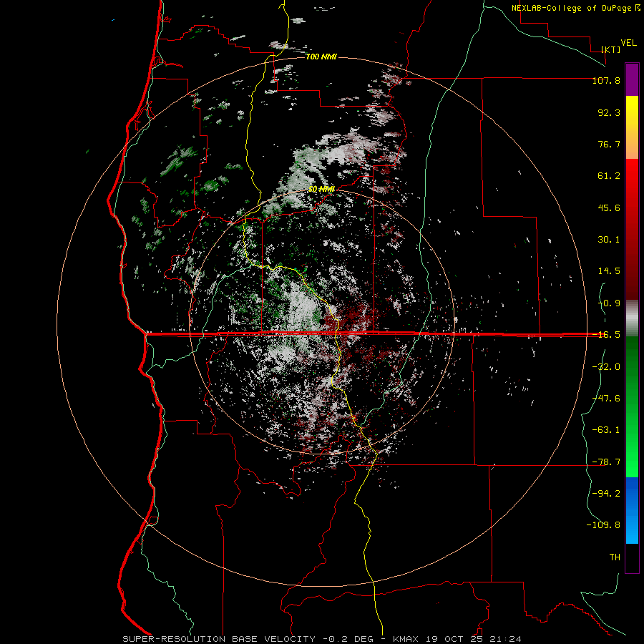This screenshot has width=644, height=644.
Task: Select the 76.7 velocity scale value
Action: click(x=609, y=144)
